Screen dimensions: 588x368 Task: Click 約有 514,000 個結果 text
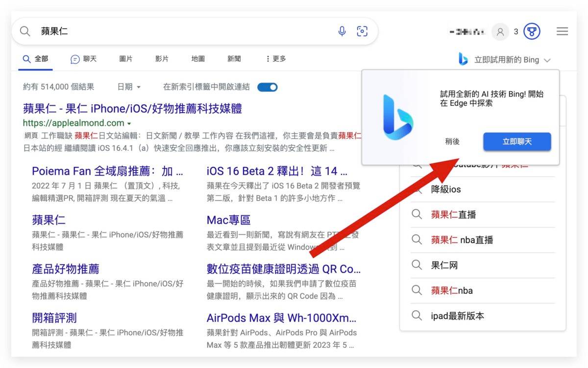click(59, 87)
